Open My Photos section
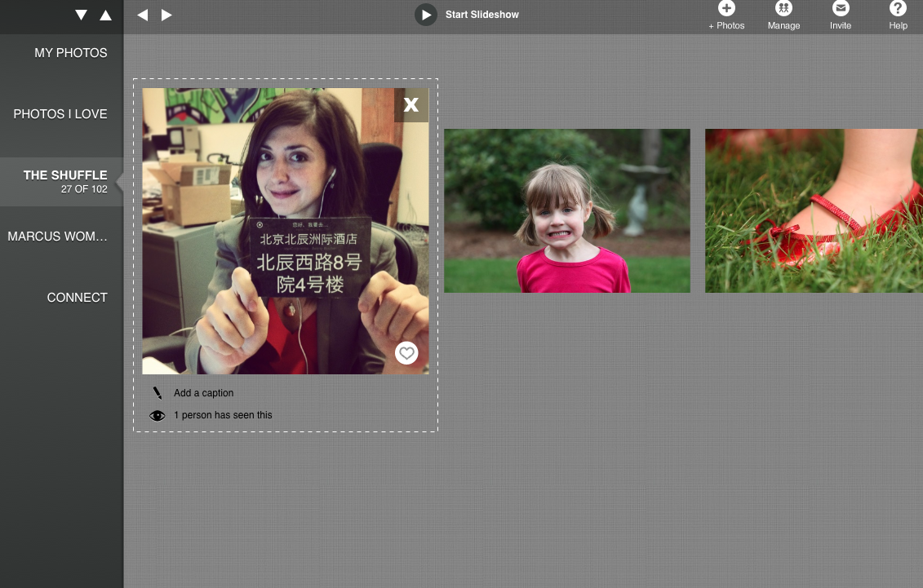This screenshot has height=588, width=923. 70,53
